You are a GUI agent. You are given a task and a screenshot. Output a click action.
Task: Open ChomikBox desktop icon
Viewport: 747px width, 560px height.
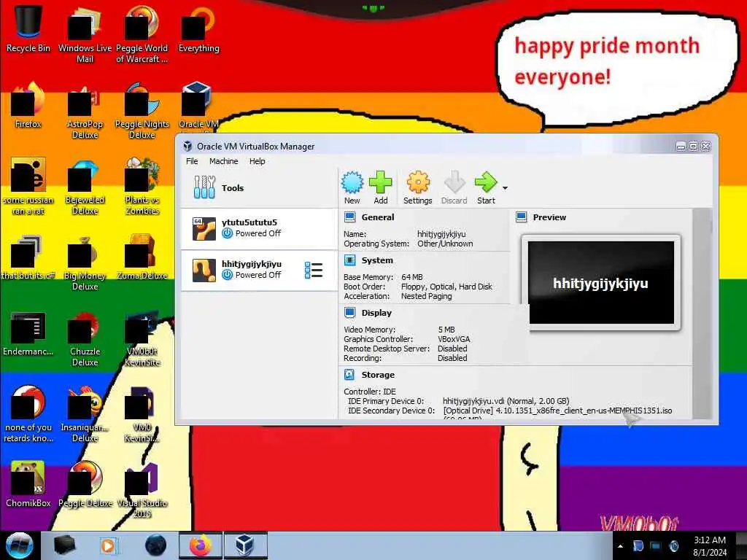coord(28,485)
